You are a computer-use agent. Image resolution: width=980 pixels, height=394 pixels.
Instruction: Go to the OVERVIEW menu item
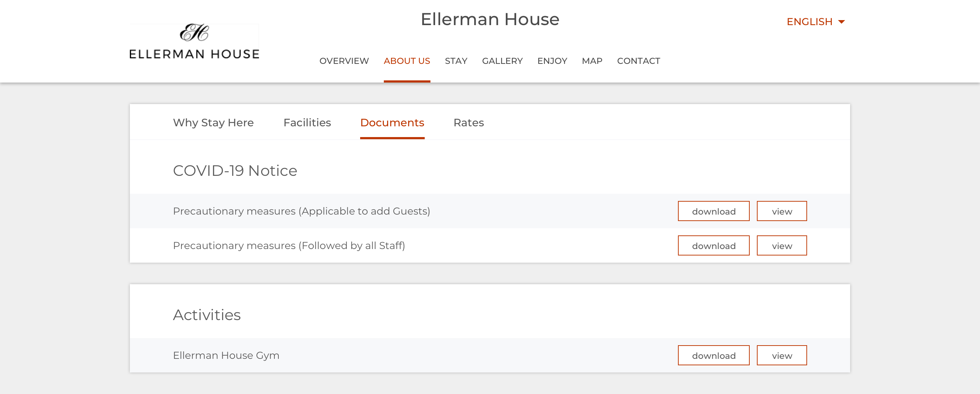coord(344,61)
